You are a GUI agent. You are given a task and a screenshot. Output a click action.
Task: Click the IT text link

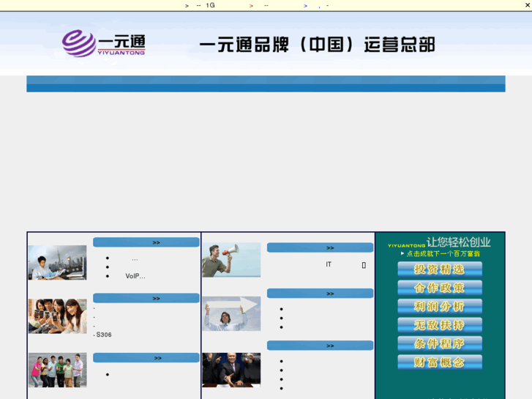coord(329,264)
